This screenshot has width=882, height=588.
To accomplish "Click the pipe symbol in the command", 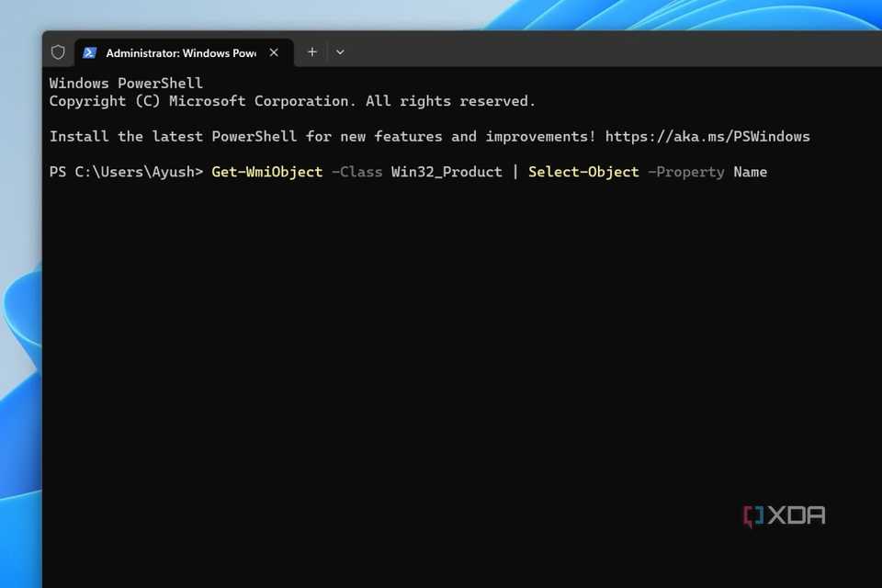I will tap(515, 172).
